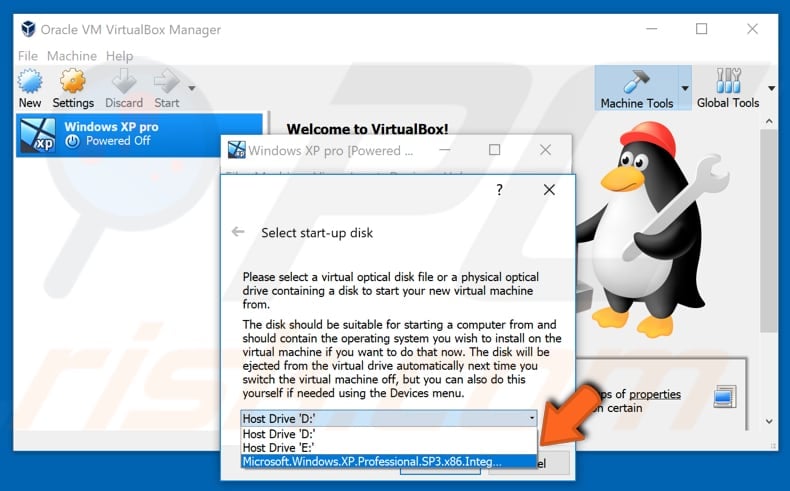The height and width of the screenshot is (491, 790).
Task: Open Settings via the gear icon
Action: point(73,82)
